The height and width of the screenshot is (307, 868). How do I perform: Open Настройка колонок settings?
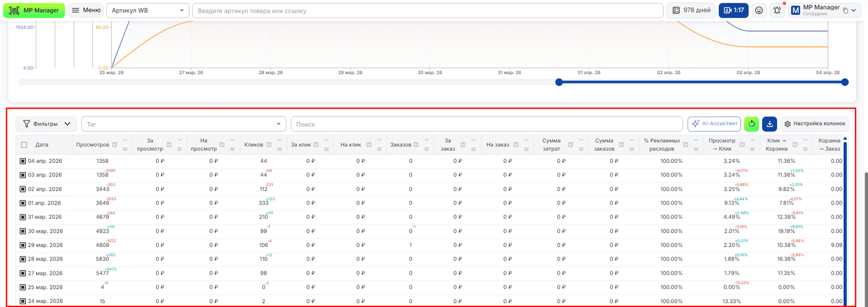coord(814,124)
